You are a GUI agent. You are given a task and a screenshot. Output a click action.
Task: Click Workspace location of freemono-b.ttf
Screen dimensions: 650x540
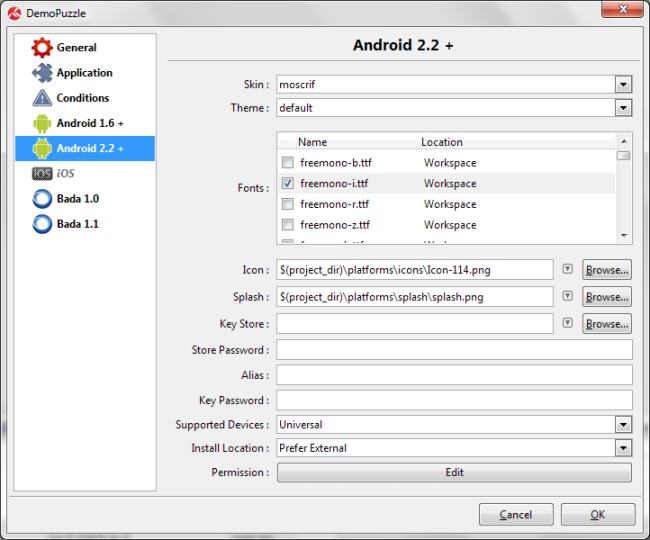coord(450,162)
